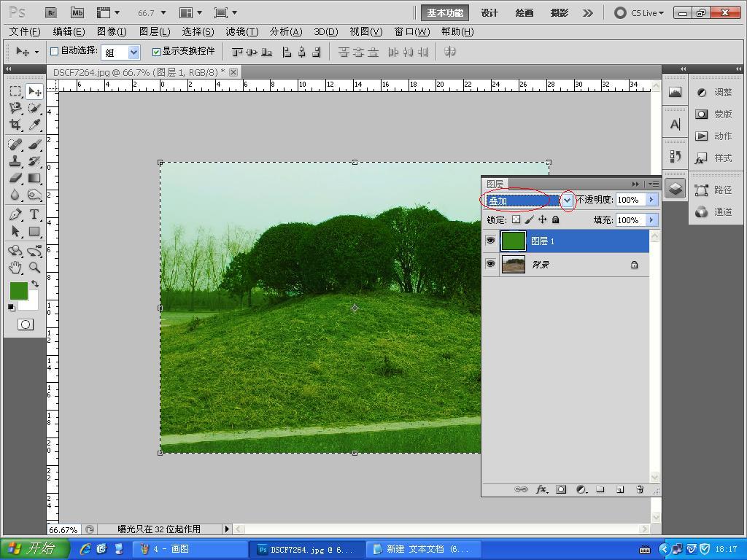Select the Clone Stamp tool
Screen dimensions: 747x560
coord(15,161)
